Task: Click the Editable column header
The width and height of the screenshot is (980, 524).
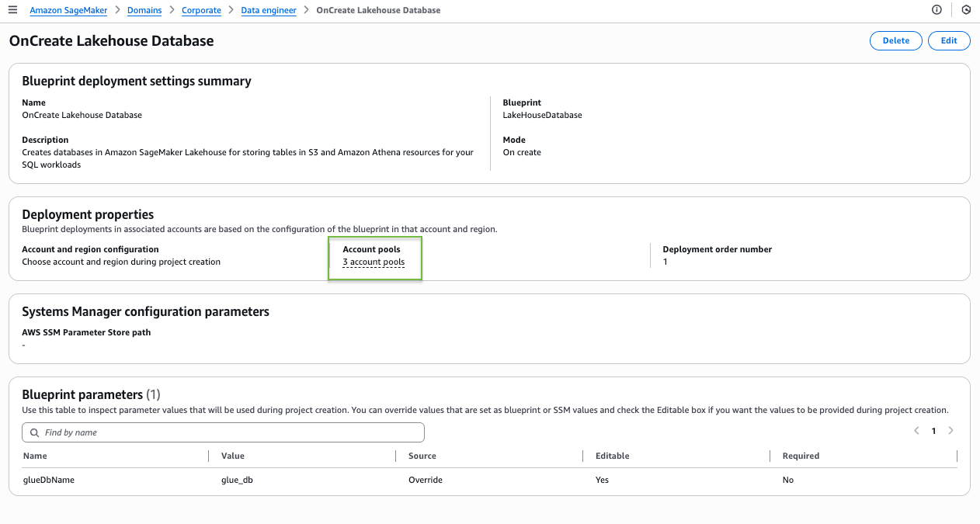Action: (613, 456)
